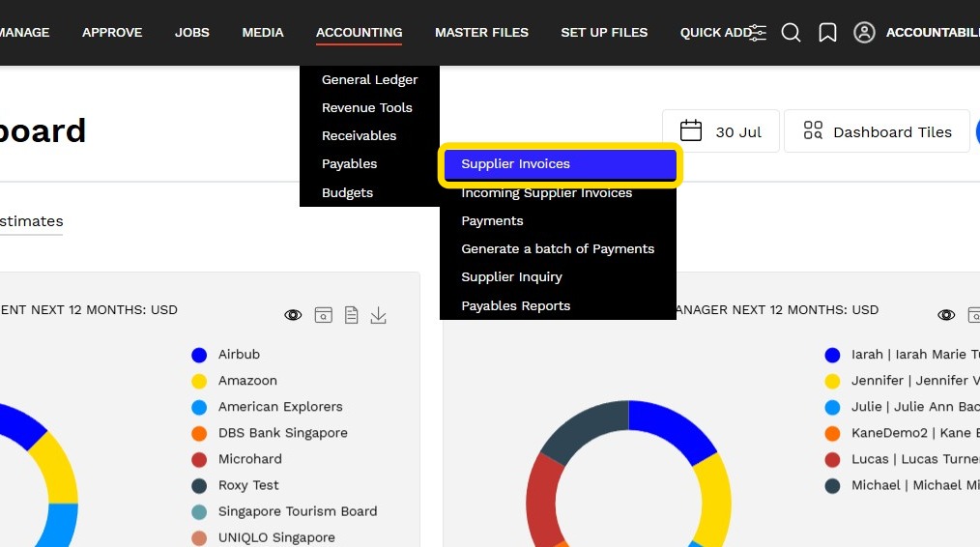Screen dimensions: 980x547
Task: Click the DBS Bank Singapore label
Action: point(282,433)
